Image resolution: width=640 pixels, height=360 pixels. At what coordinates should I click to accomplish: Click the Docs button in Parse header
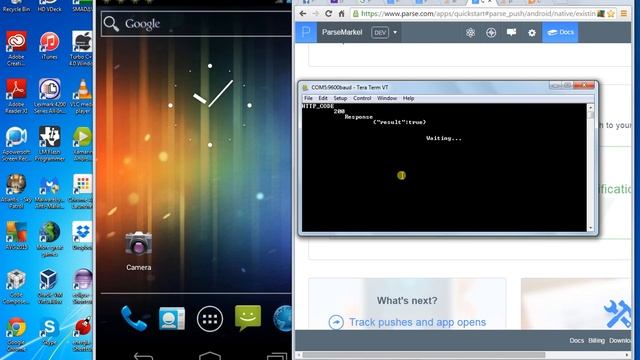(560, 32)
